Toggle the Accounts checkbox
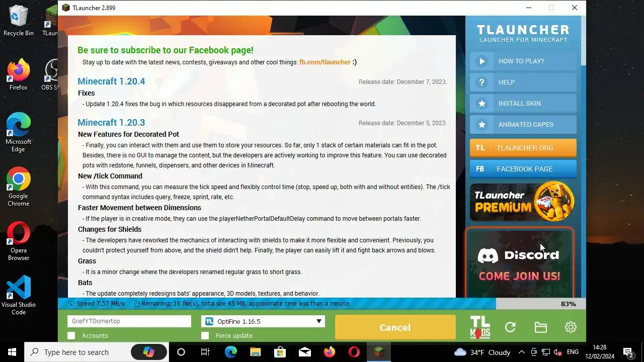This screenshot has height=362, width=644. click(x=71, y=335)
